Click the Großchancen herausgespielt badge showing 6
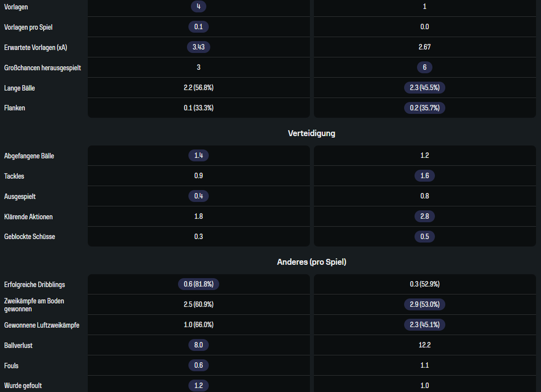This screenshot has width=541, height=392. coord(424,67)
